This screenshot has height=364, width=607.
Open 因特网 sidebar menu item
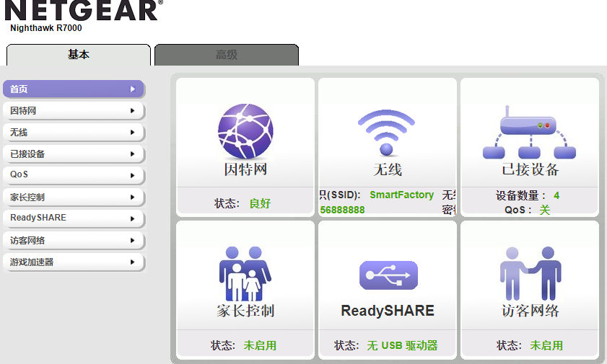(74, 111)
